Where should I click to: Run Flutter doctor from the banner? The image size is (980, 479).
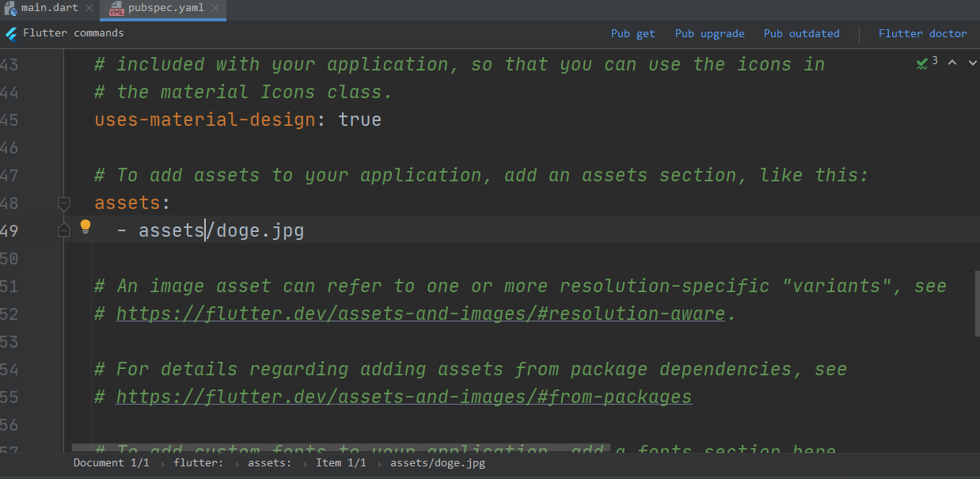(923, 33)
